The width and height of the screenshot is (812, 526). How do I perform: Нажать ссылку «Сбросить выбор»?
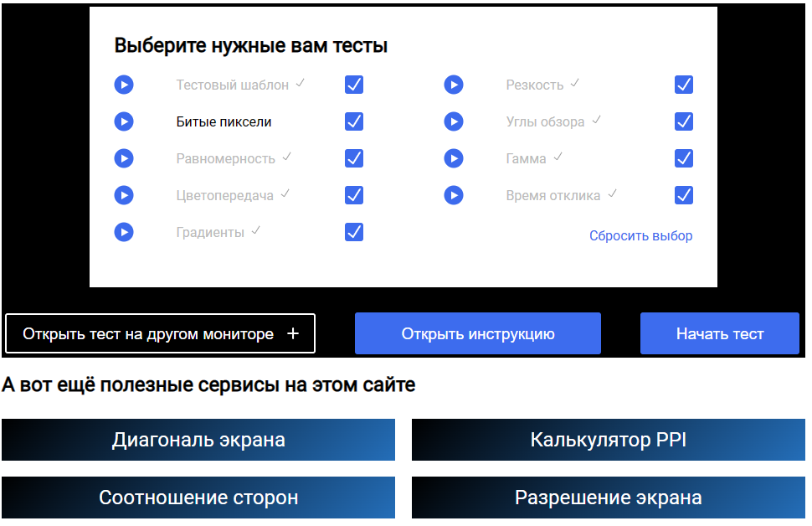tap(640, 235)
